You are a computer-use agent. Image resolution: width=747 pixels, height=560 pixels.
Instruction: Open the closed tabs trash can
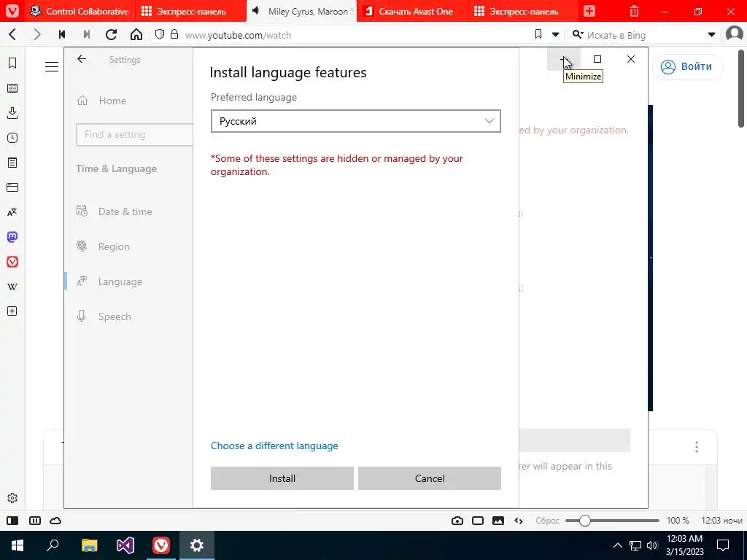634,11
